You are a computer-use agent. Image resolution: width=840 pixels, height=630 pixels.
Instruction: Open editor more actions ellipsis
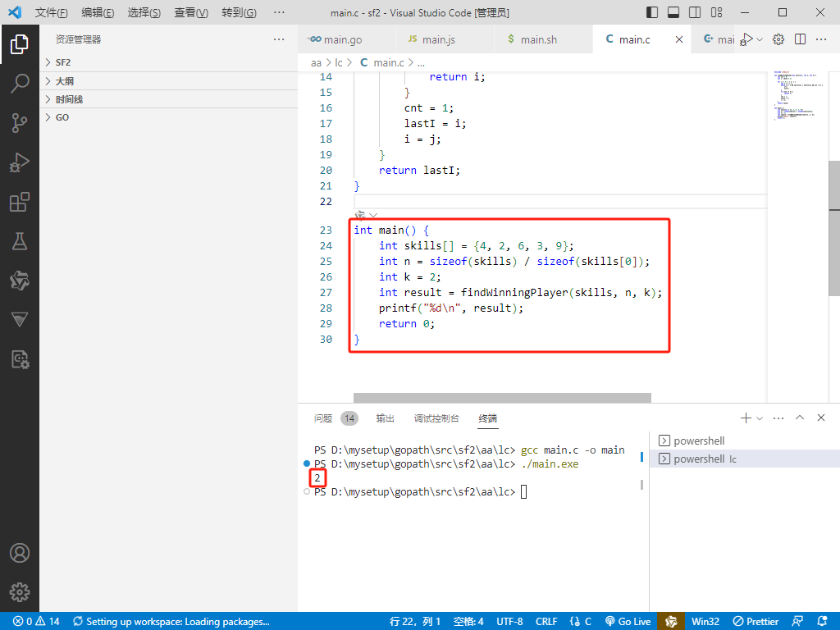[821, 39]
